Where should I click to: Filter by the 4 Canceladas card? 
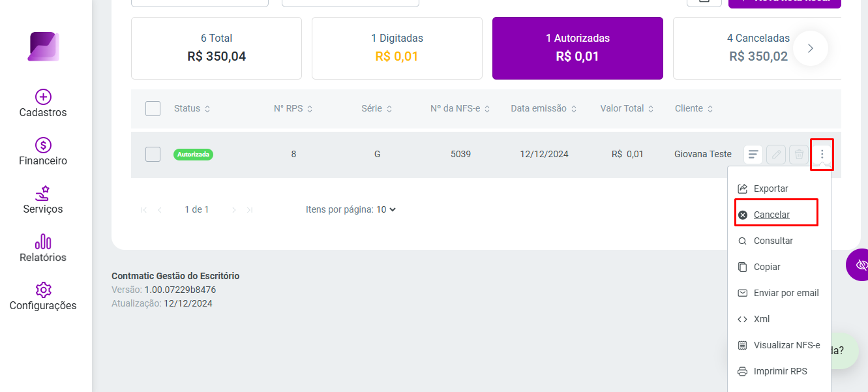757,48
